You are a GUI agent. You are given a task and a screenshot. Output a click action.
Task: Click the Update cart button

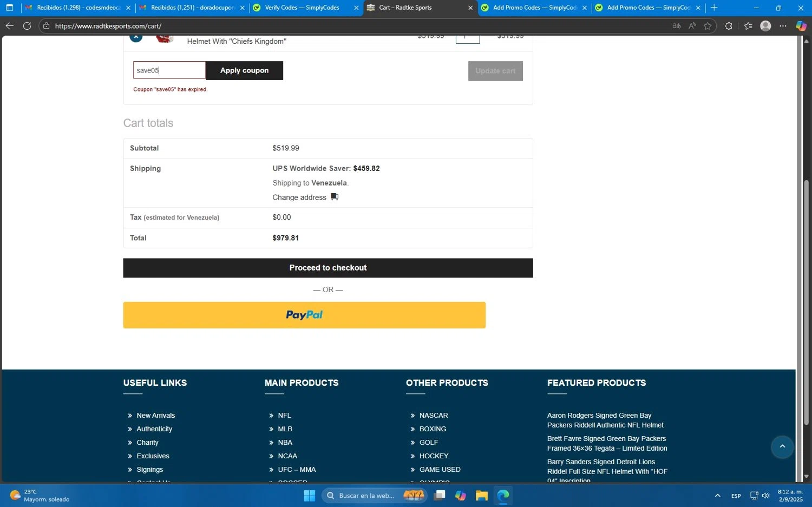[x=495, y=71]
